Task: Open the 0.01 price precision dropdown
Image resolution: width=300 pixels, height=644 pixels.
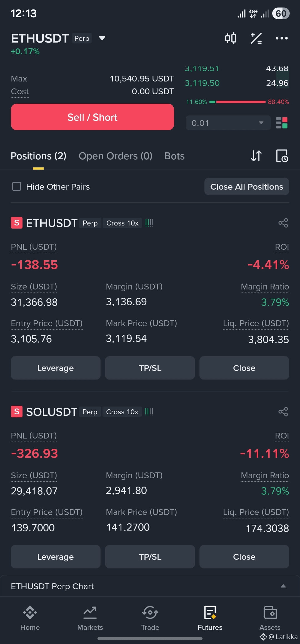Action: [x=228, y=123]
